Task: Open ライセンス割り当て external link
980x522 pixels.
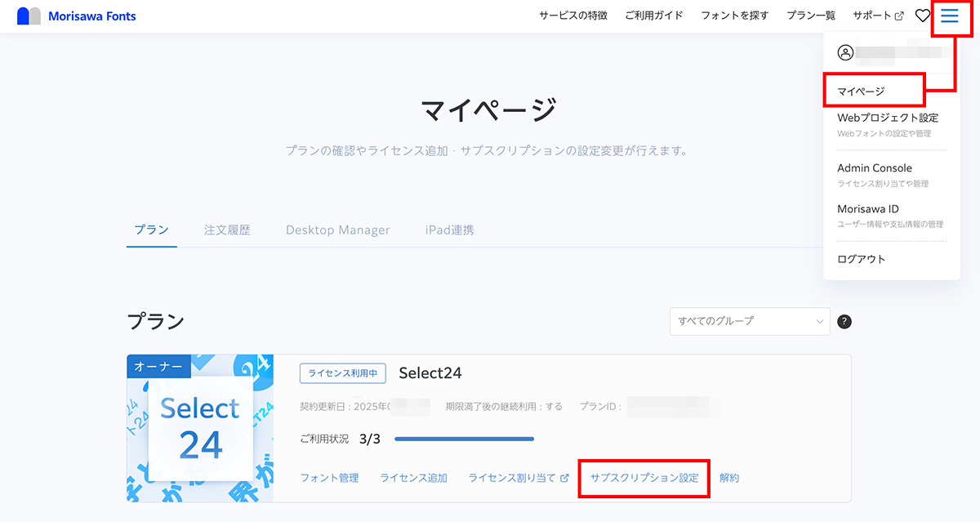Action: pos(519,478)
